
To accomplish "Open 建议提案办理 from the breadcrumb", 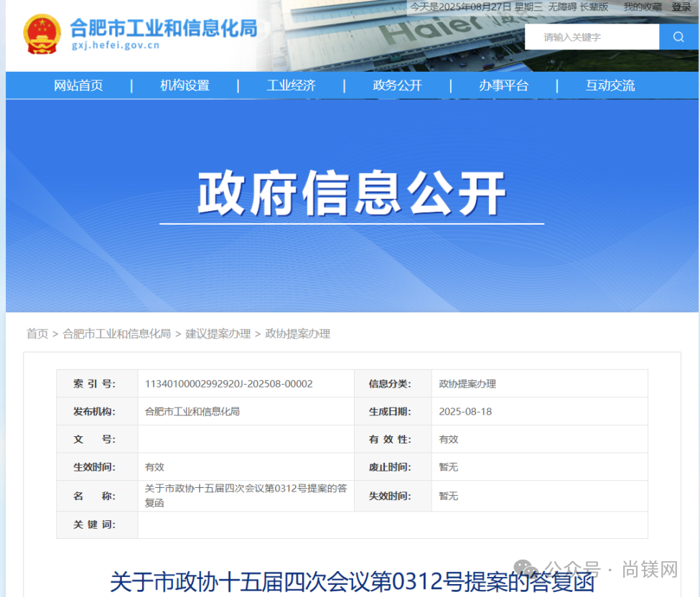I will click(x=218, y=334).
